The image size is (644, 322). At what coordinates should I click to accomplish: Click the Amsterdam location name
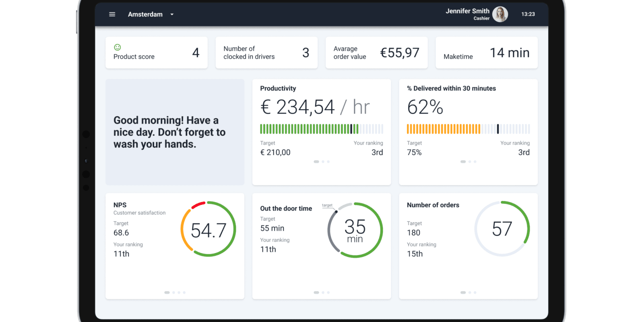[x=145, y=14]
